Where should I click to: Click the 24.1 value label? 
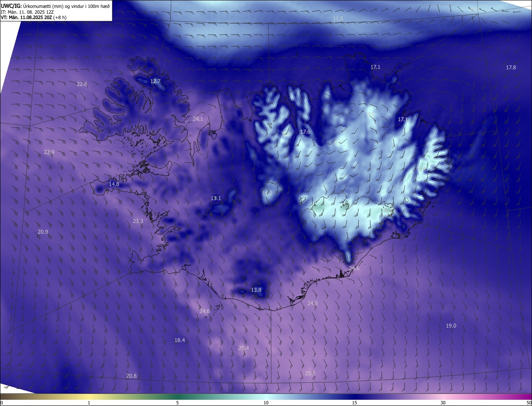198,119
